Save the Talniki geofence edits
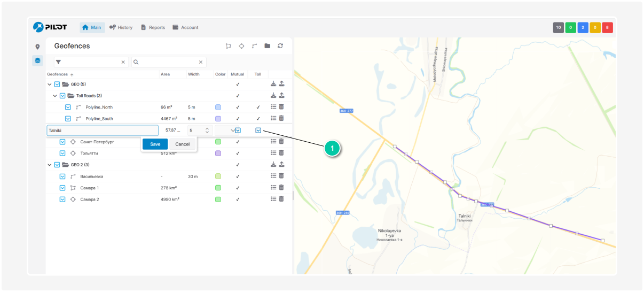The height and width of the screenshot is (292, 644). [x=155, y=144]
